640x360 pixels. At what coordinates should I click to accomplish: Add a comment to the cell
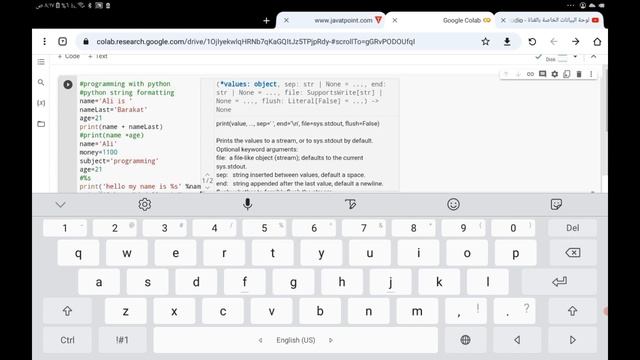(542, 74)
